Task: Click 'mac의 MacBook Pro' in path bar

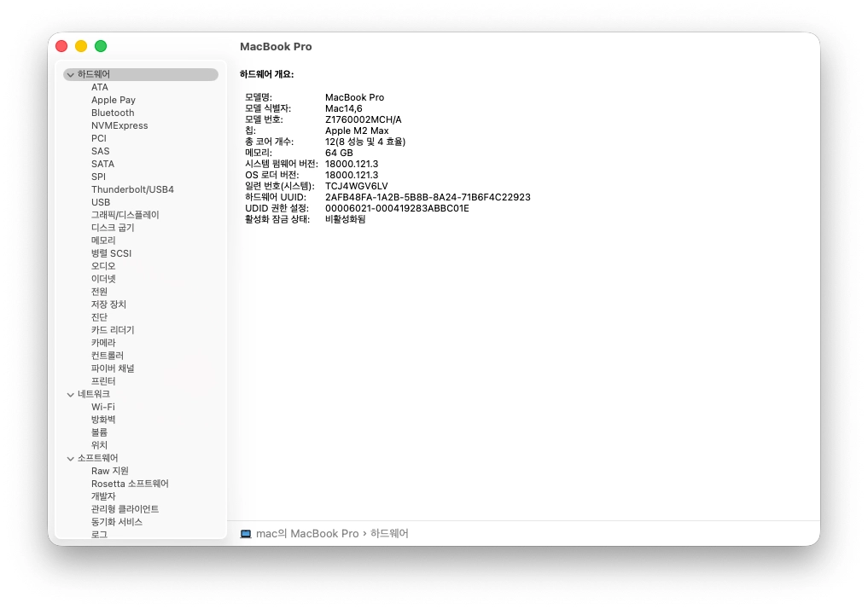Action: (x=307, y=534)
